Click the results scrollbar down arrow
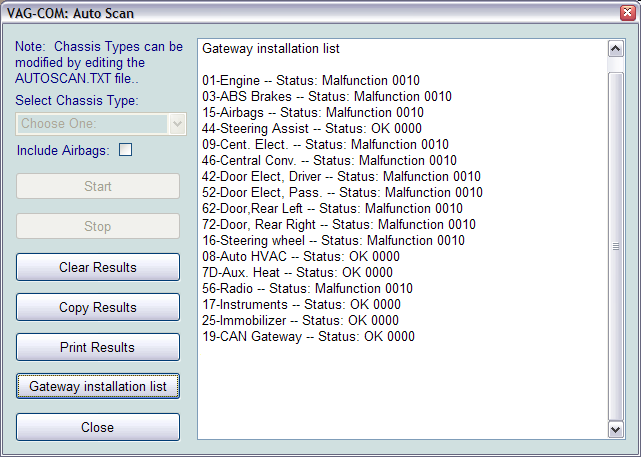The image size is (641, 457). click(x=616, y=428)
